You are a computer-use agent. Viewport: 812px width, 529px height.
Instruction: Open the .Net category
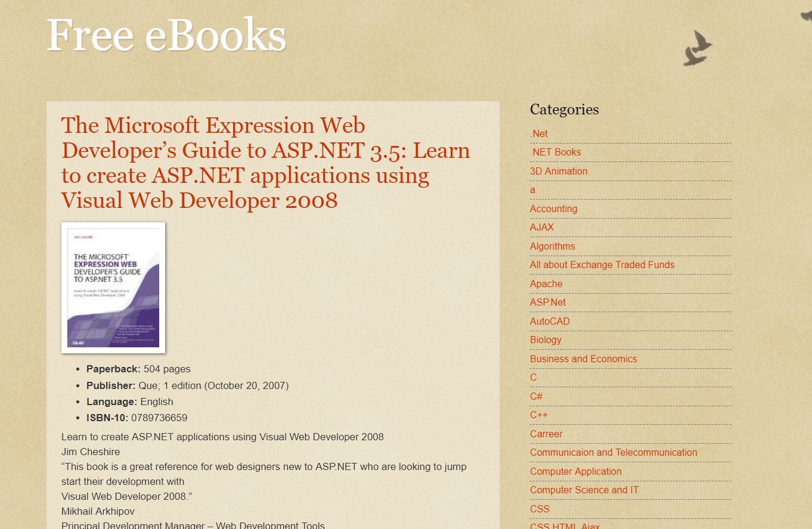click(x=539, y=133)
